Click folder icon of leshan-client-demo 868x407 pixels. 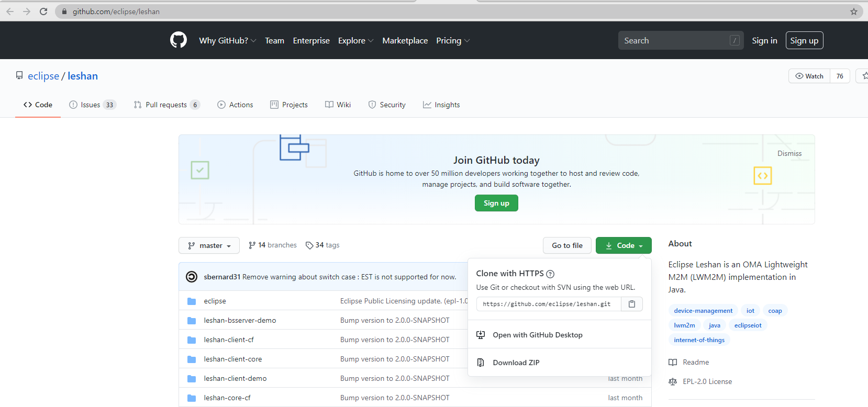click(192, 379)
